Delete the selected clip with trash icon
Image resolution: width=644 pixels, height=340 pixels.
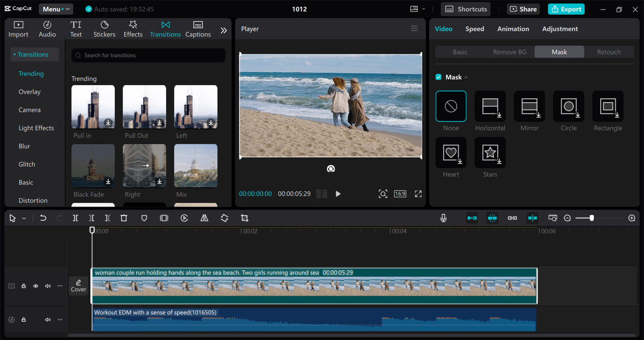[x=124, y=218]
